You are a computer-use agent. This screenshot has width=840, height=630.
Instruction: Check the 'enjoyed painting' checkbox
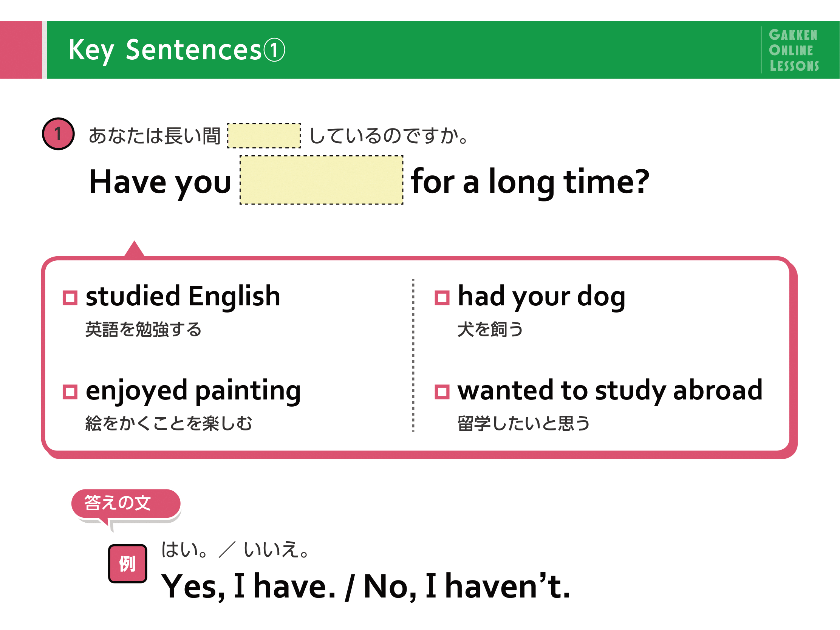point(70,392)
